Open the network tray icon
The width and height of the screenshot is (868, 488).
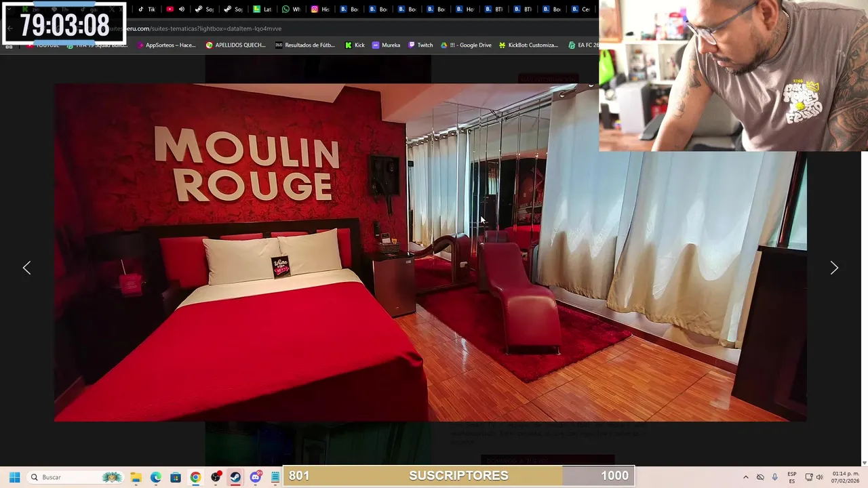pyautogui.click(x=809, y=477)
